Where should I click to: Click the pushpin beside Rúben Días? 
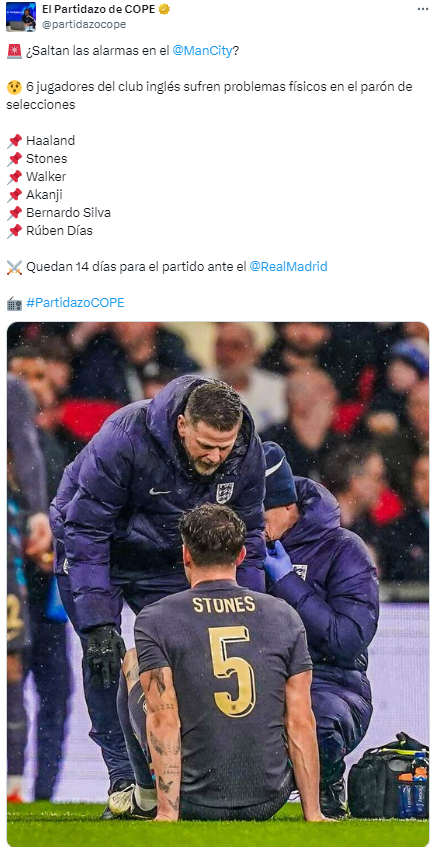click(x=15, y=231)
